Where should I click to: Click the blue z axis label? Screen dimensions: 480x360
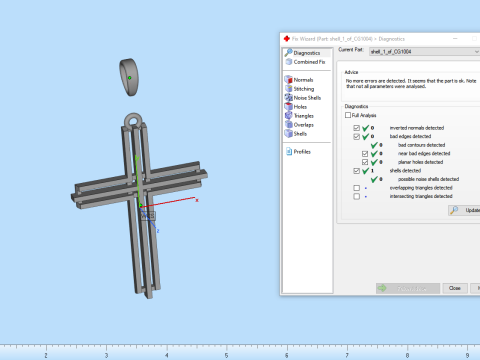tap(158, 231)
